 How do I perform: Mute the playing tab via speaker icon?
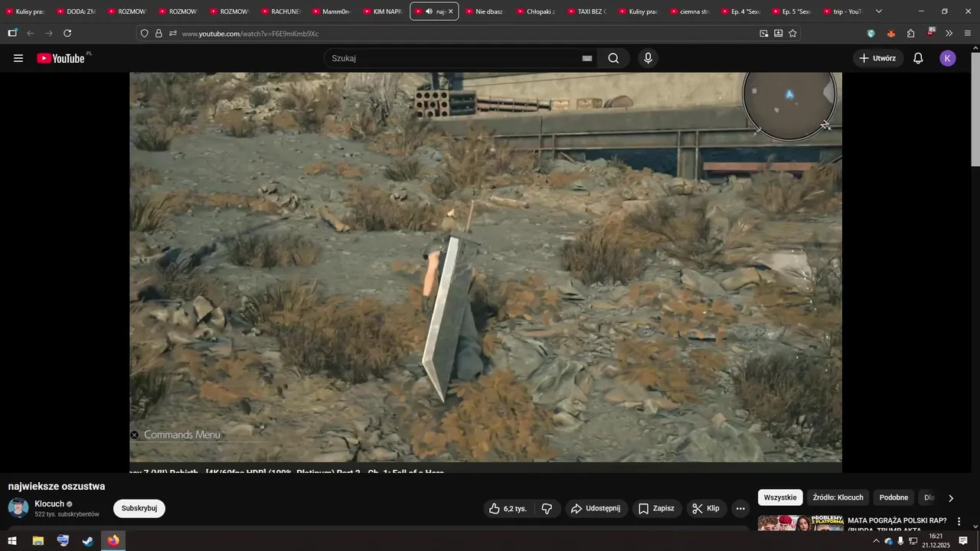click(x=429, y=11)
